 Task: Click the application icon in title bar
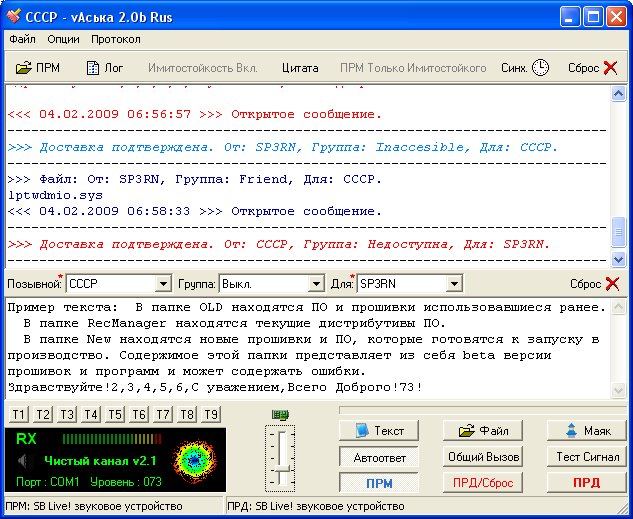(13, 17)
